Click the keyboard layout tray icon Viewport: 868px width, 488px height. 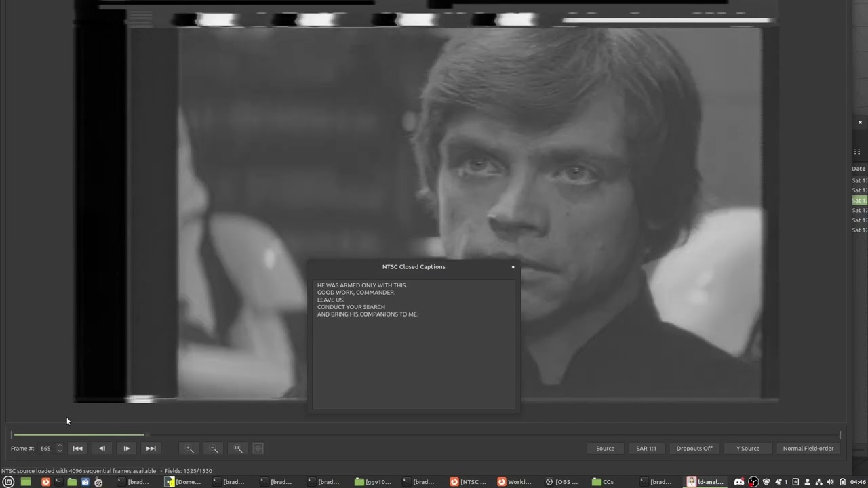[x=795, y=482]
